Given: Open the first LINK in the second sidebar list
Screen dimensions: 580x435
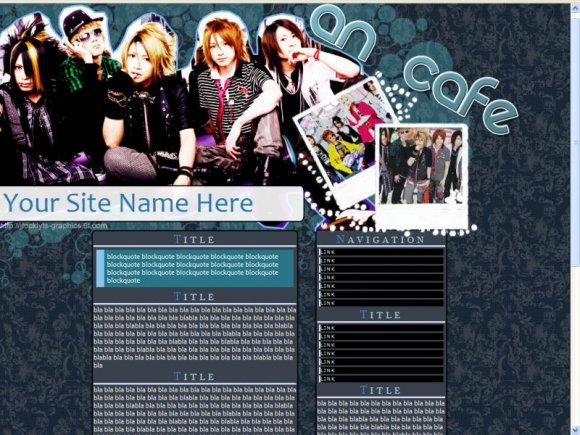Looking at the screenshot, I should [381, 328].
